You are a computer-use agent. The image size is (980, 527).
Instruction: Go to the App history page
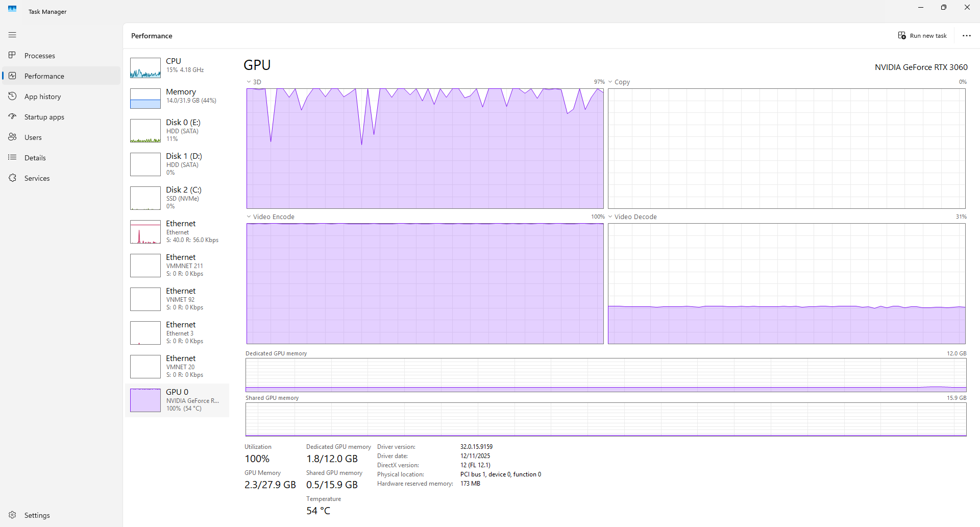[x=61, y=96]
